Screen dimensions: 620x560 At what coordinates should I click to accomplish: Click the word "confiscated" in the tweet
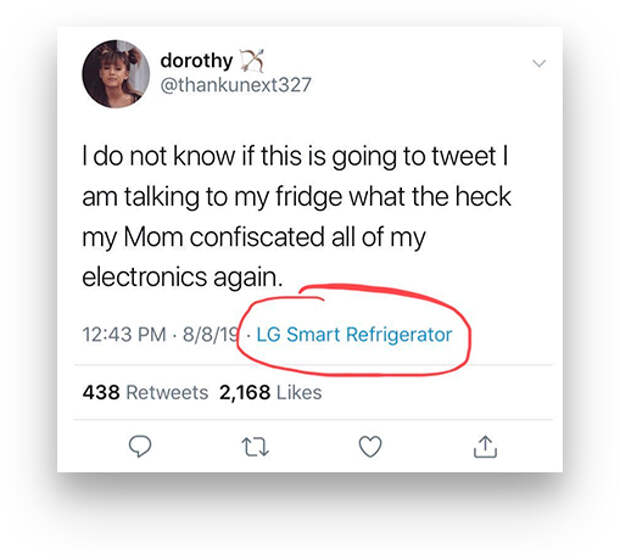[x=258, y=237]
